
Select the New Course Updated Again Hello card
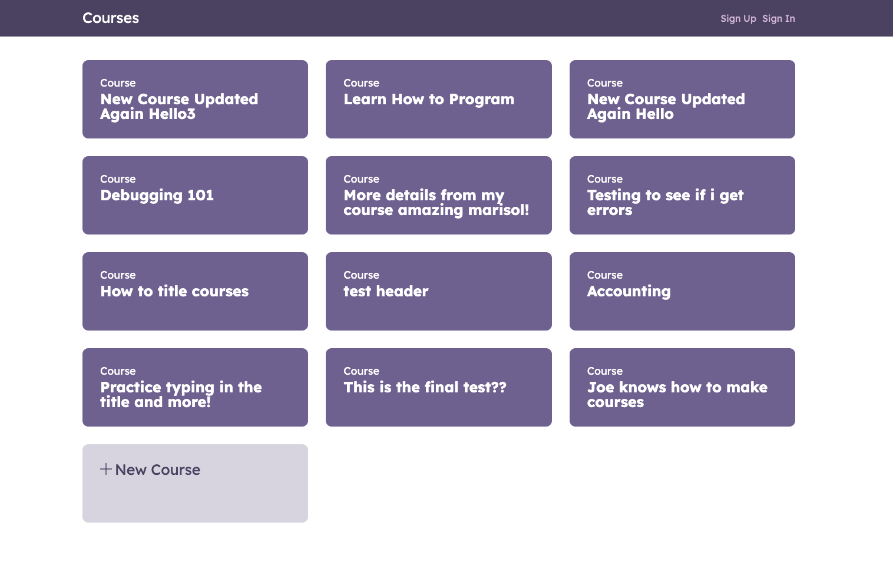pyautogui.click(x=682, y=99)
